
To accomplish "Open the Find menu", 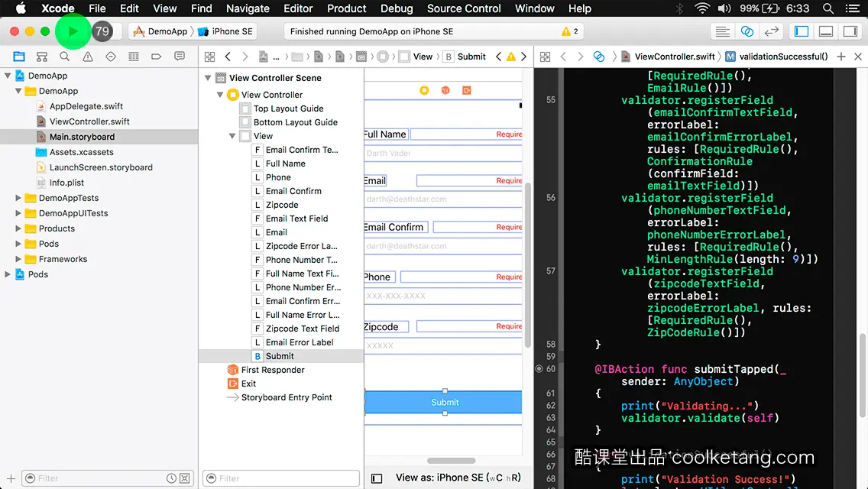I will 202,8.
